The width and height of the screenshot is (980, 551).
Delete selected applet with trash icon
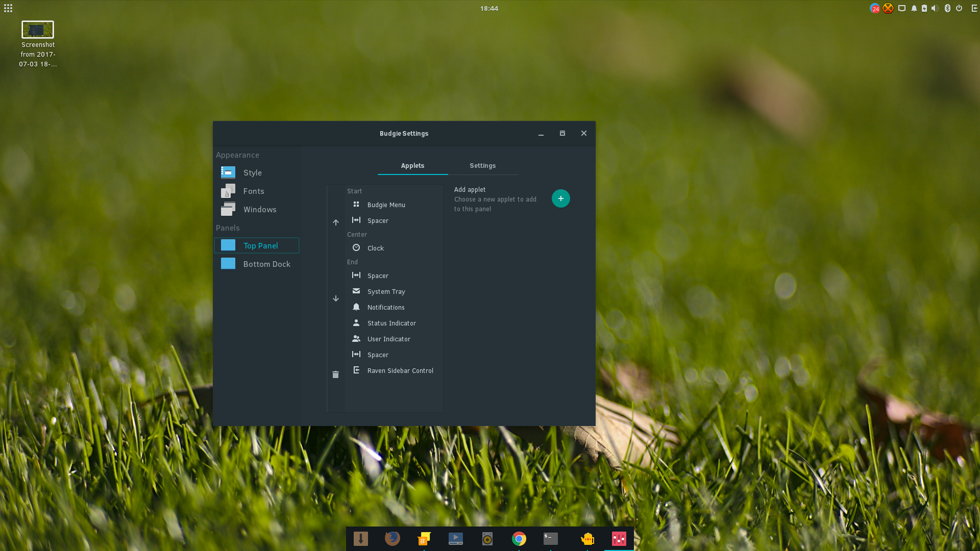click(x=335, y=374)
